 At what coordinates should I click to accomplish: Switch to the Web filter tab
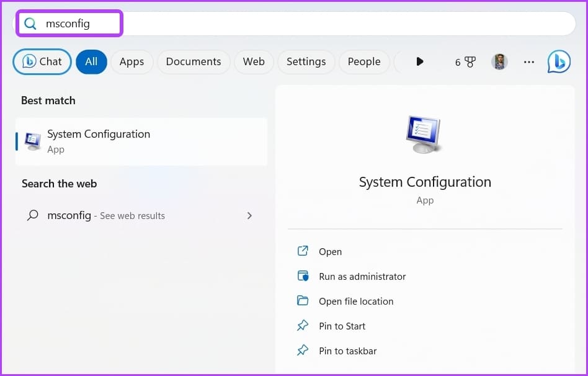coord(254,61)
